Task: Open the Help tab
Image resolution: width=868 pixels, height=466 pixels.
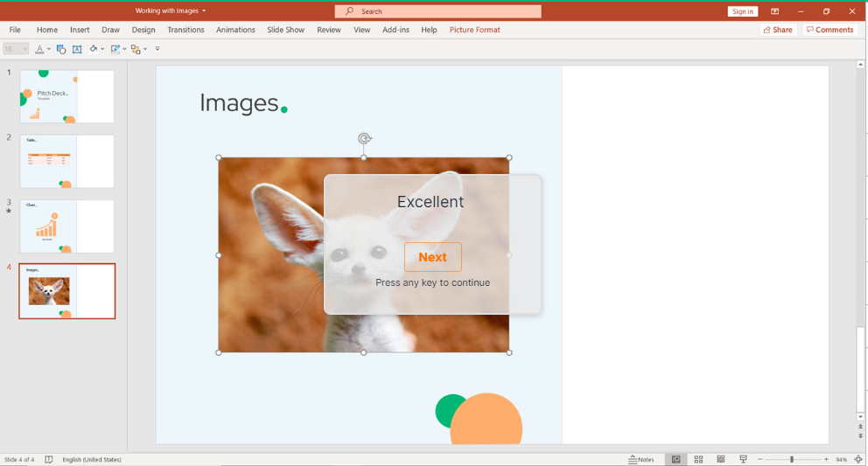Action: tap(429, 30)
